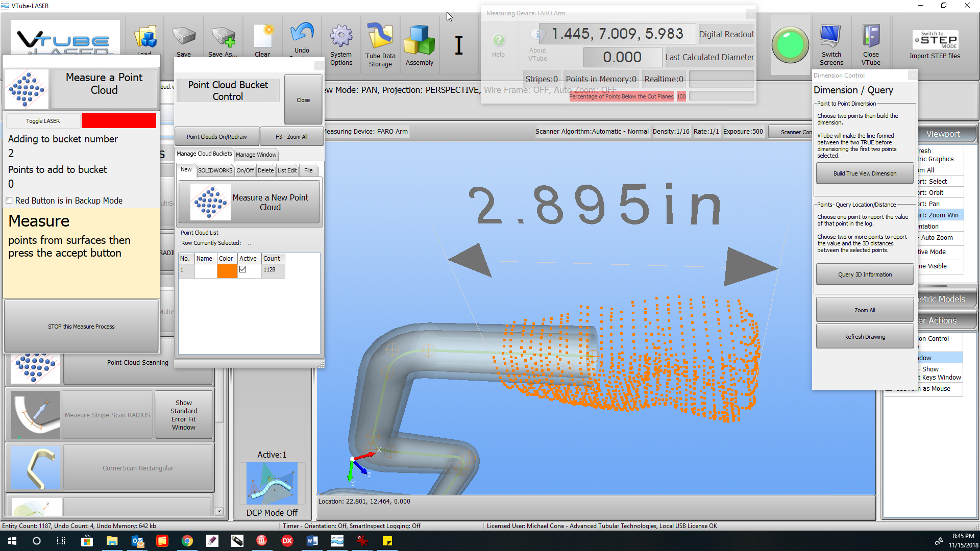The image size is (980, 551).
Task: Toggle LASER button
Action: click(43, 121)
